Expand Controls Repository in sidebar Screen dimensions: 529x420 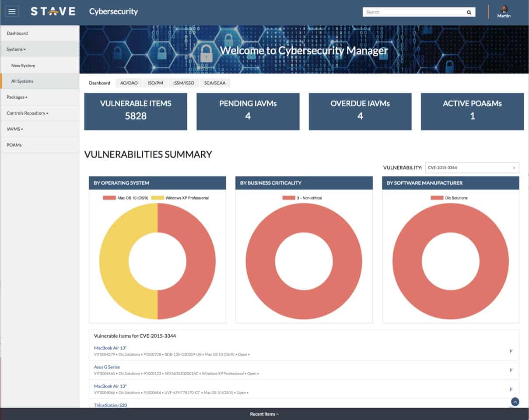coord(26,113)
